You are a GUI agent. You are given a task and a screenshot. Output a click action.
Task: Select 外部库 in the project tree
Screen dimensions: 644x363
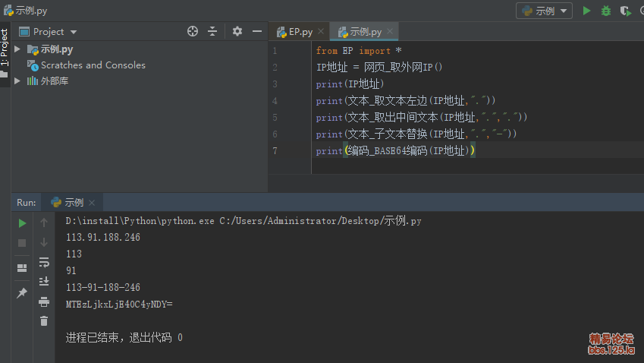(x=54, y=81)
